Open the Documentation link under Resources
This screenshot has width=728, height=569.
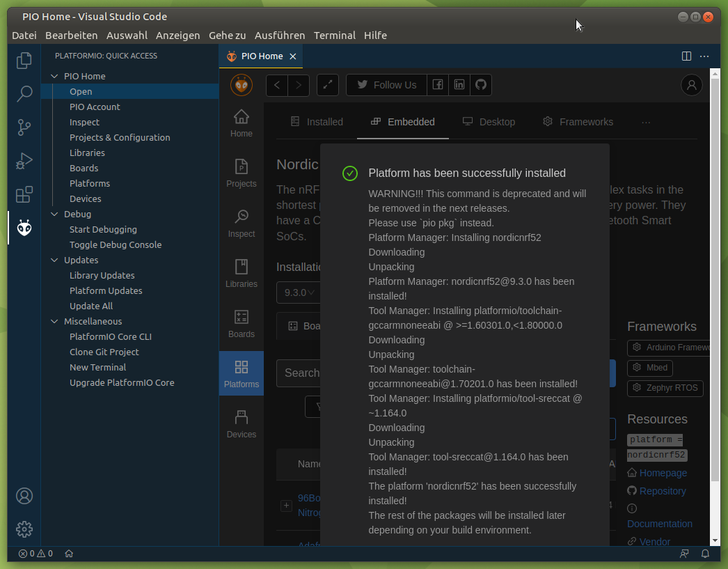click(x=660, y=524)
